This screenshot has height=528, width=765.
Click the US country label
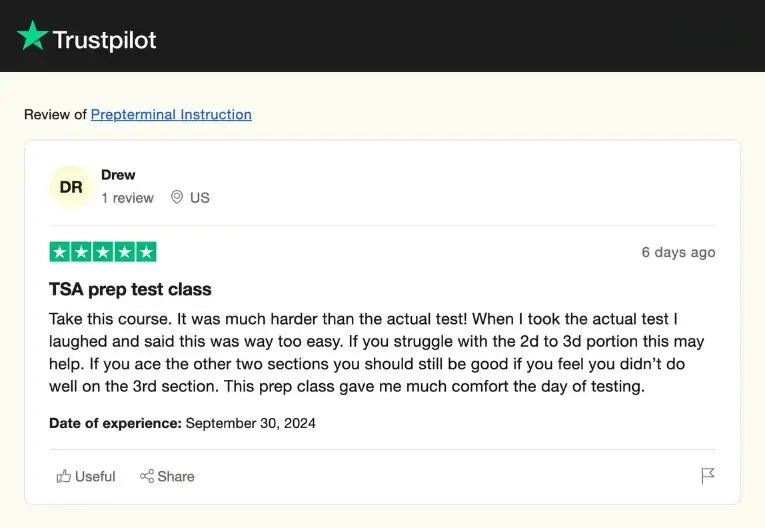(200, 198)
